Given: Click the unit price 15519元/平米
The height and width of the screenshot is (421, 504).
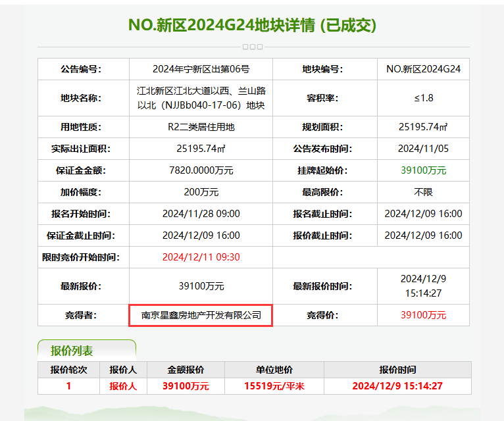Looking at the screenshot, I should 274,386.
